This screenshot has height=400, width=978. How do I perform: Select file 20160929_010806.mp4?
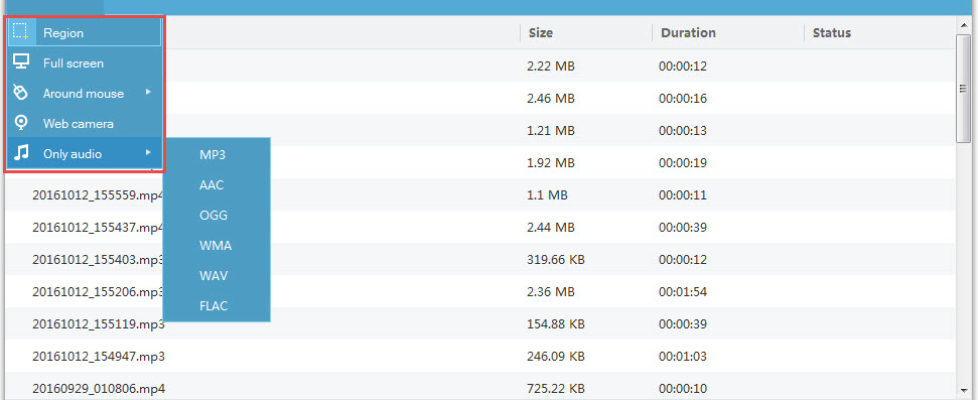coord(97,387)
